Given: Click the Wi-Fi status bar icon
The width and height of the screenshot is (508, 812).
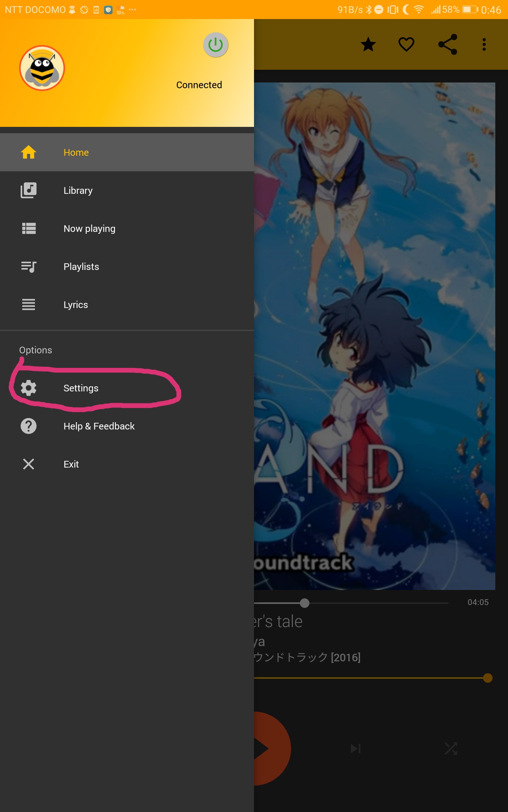Looking at the screenshot, I should [x=419, y=9].
